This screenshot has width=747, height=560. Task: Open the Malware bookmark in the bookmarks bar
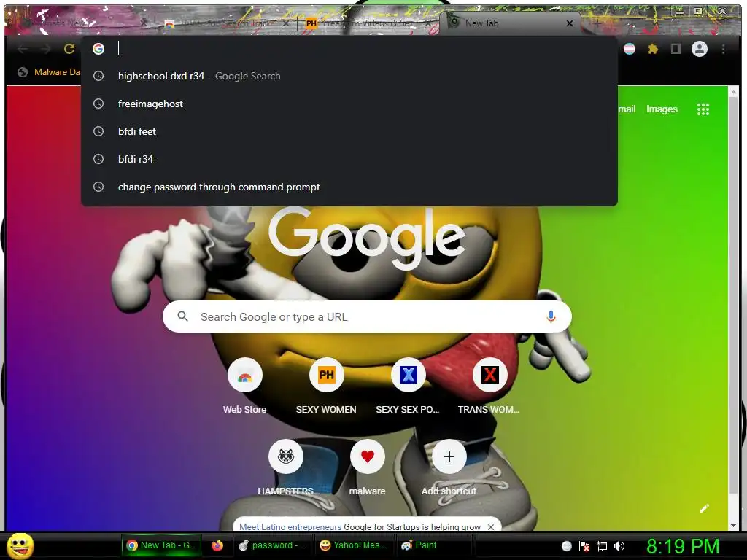click(x=49, y=72)
